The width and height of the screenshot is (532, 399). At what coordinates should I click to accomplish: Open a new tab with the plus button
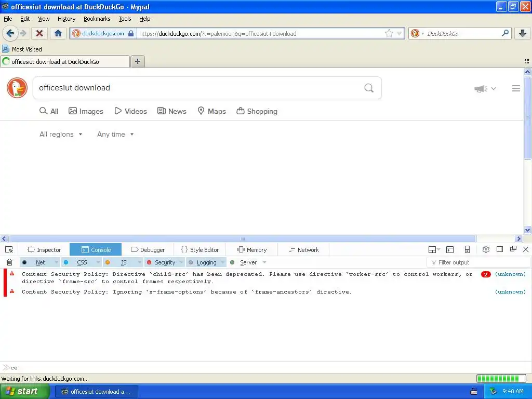137,61
